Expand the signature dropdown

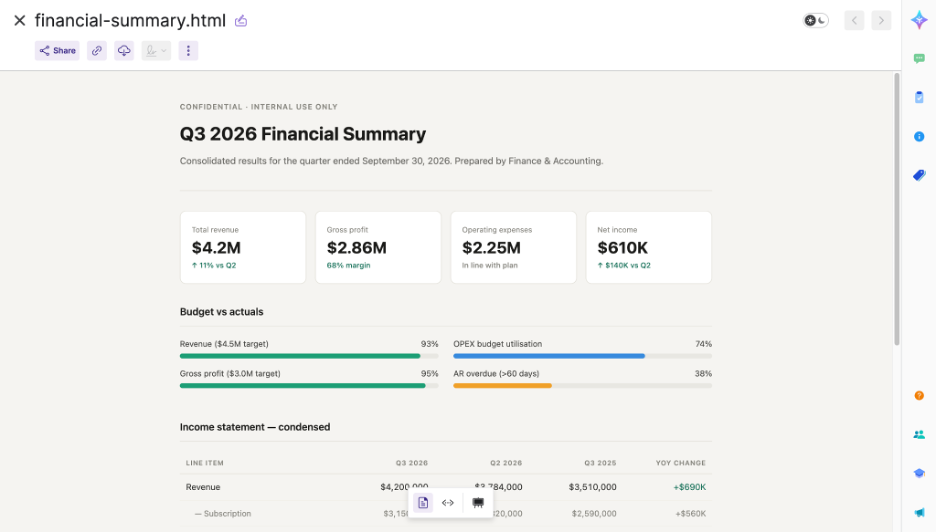click(156, 51)
